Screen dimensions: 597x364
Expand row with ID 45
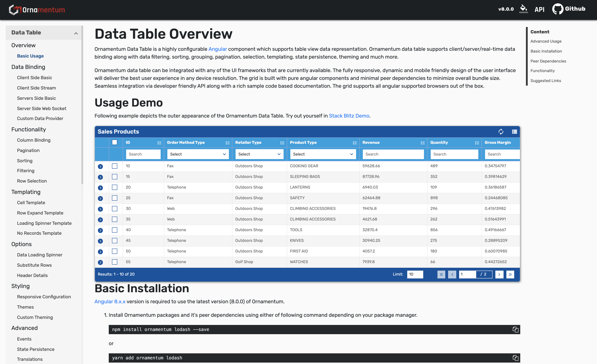tap(100, 241)
